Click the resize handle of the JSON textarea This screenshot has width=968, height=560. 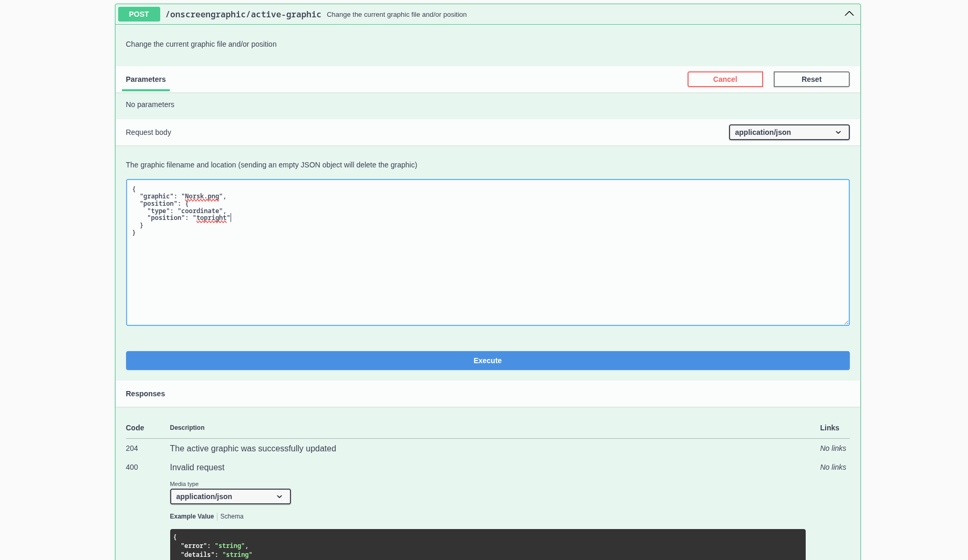[x=846, y=322]
